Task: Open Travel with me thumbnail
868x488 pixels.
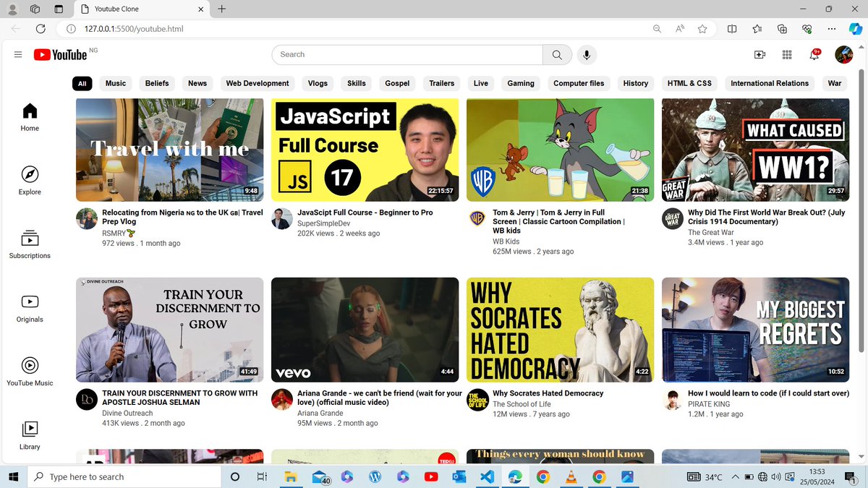Action: 169,150
